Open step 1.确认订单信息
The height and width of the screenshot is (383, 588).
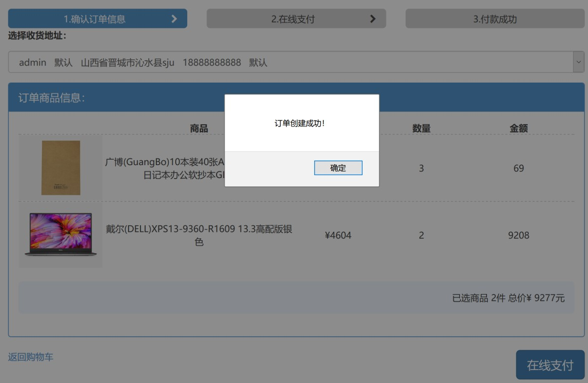(98, 19)
